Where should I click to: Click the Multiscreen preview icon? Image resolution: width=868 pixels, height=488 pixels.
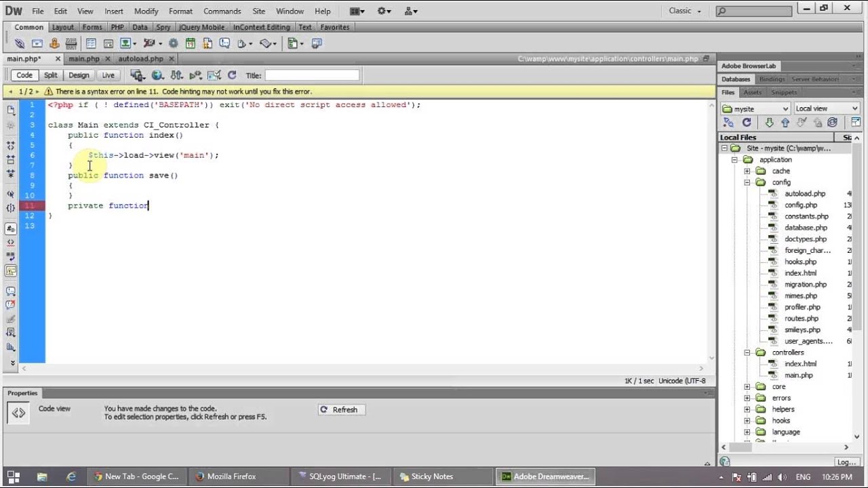tap(138, 75)
